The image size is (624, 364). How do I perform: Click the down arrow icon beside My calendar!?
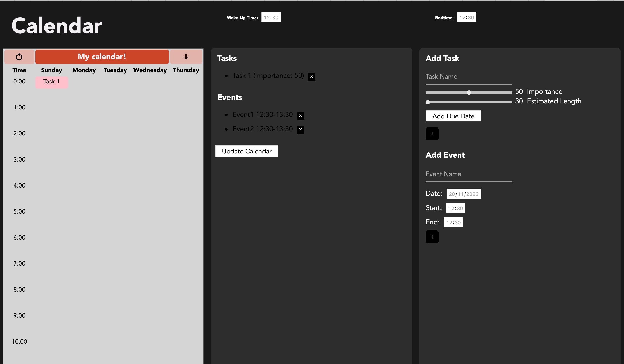[186, 57]
